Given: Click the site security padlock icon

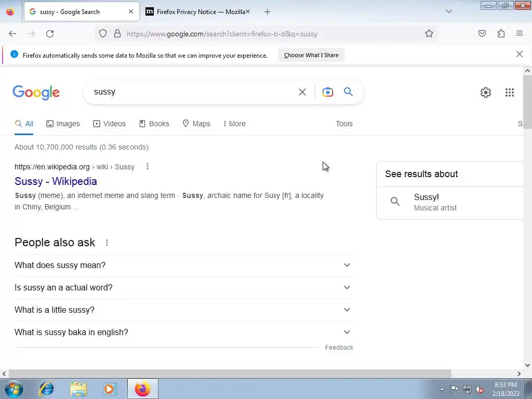Looking at the screenshot, I should click(x=117, y=33).
